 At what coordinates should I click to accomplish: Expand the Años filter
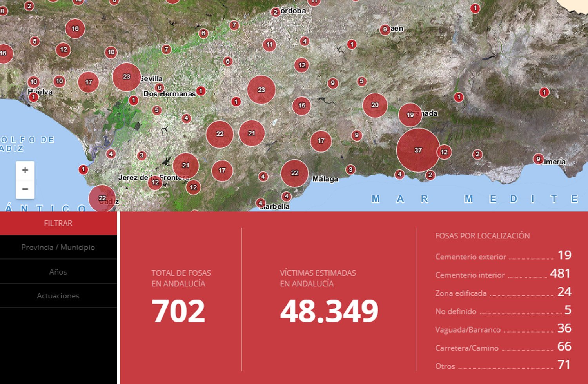[x=58, y=272]
